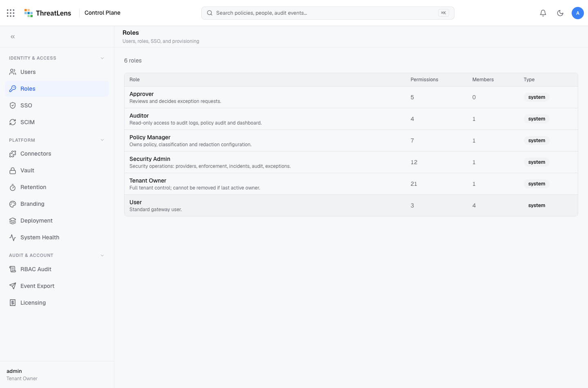Toggle dark mode moon icon
588x388 pixels.
[x=560, y=13]
